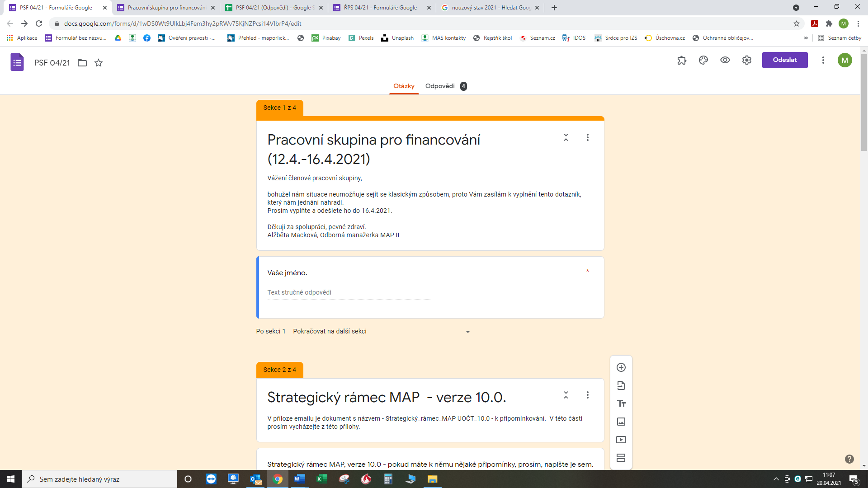The image size is (868, 488).
Task: Add a new section with sidebar icon
Action: click(x=621, y=458)
